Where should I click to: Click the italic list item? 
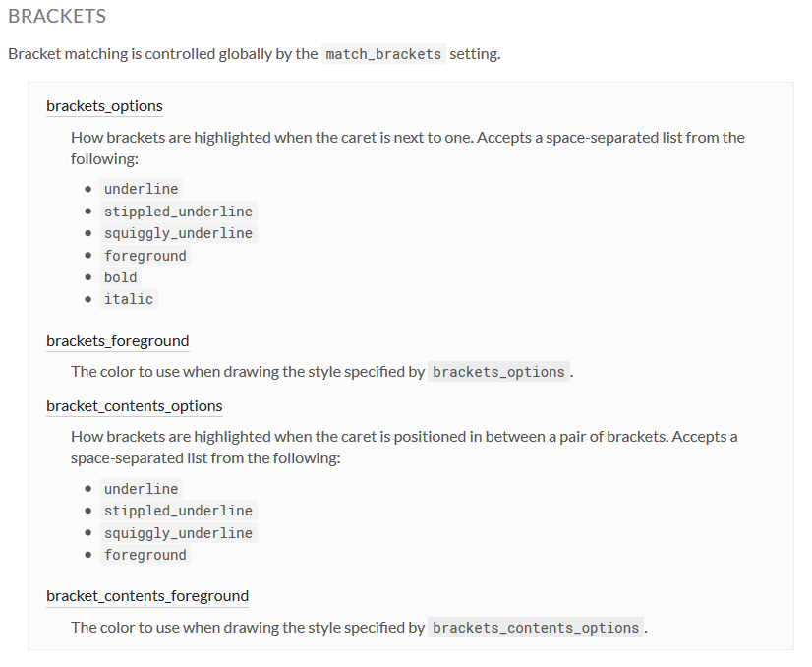tap(129, 299)
